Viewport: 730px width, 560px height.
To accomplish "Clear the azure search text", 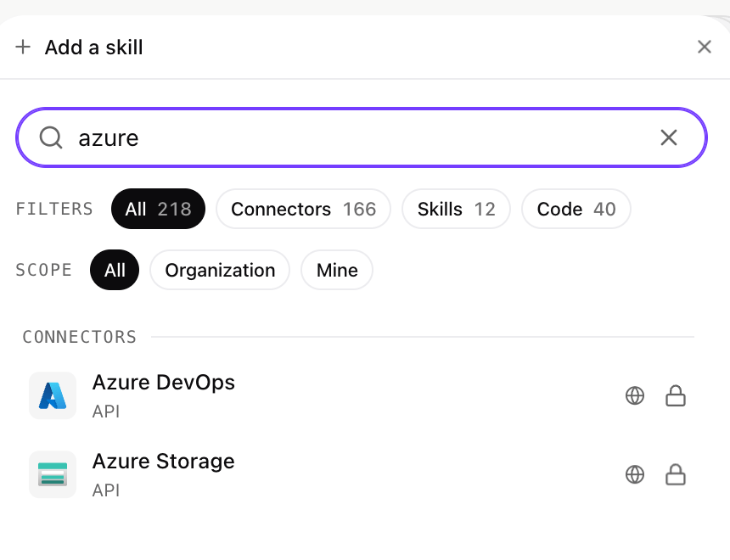I will [669, 137].
